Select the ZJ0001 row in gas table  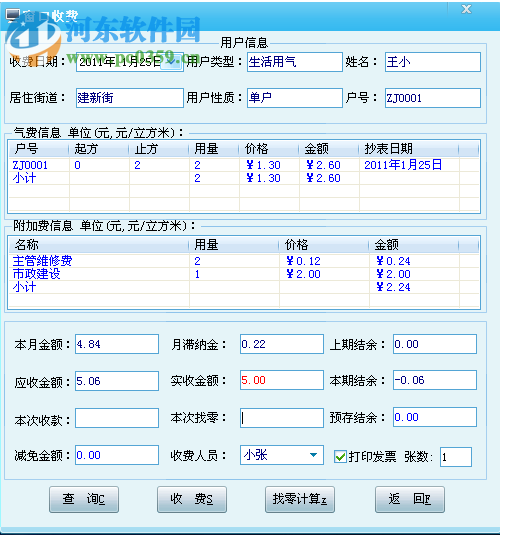[243, 165]
